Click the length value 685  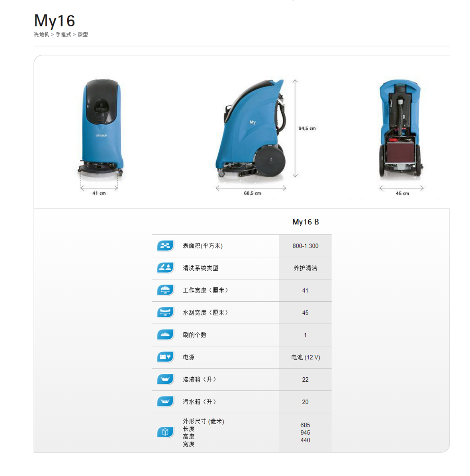pos(305,425)
